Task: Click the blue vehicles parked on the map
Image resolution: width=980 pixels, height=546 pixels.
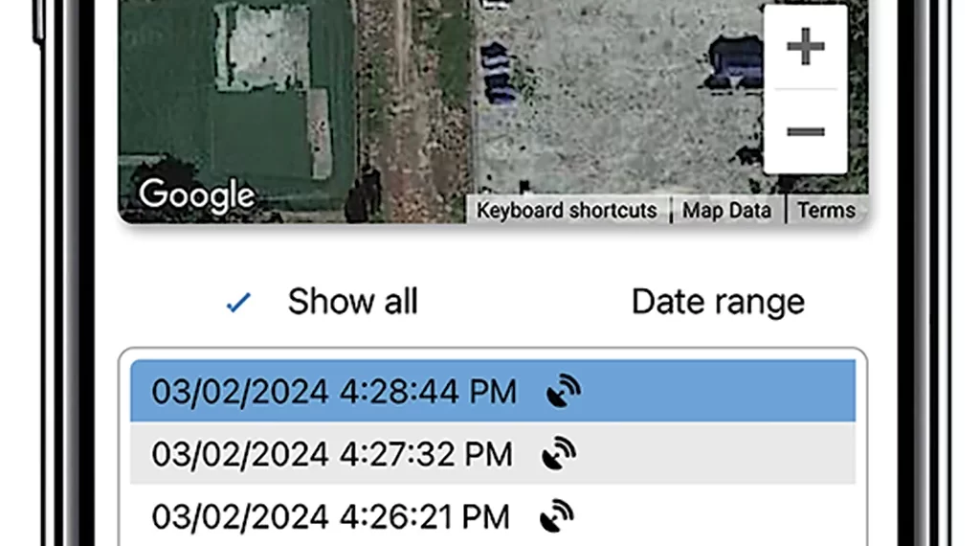Action: [x=498, y=74]
